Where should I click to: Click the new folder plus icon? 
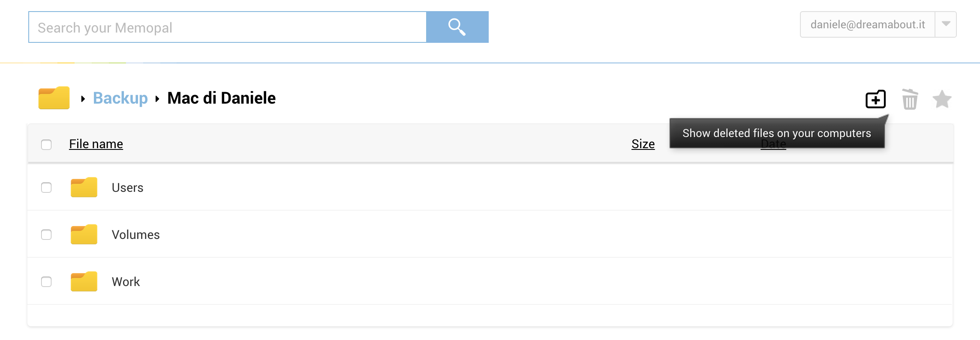click(x=875, y=99)
